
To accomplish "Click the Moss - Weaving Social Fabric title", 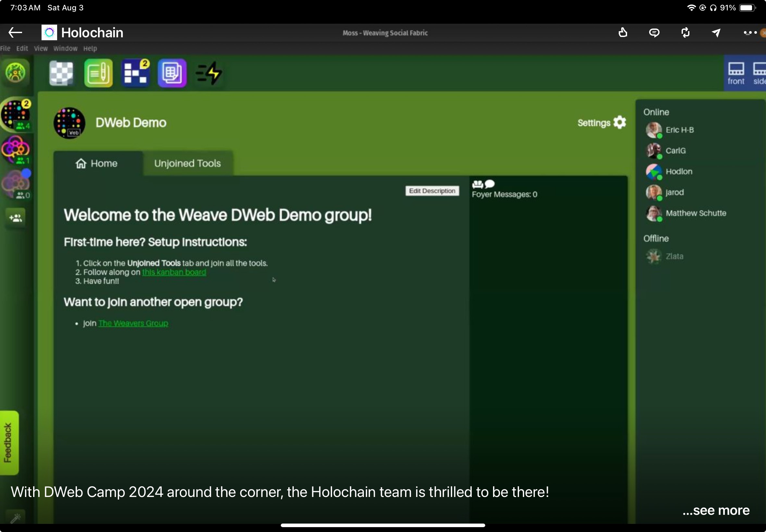I will (385, 33).
